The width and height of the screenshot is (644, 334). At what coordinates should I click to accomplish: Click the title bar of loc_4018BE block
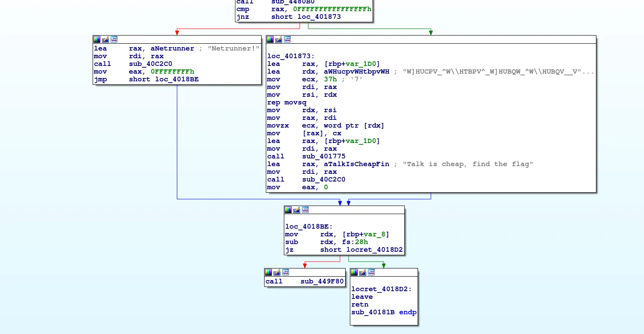(344, 210)
